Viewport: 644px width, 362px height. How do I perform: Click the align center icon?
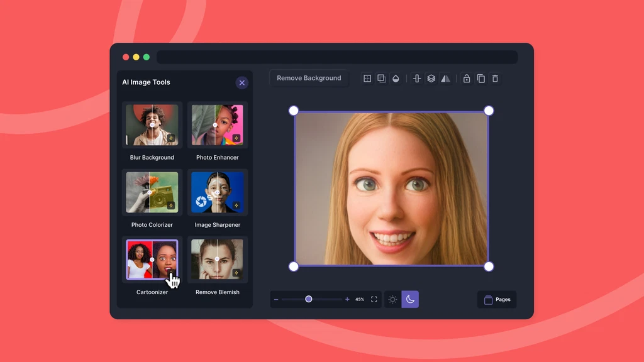(416, 79)
